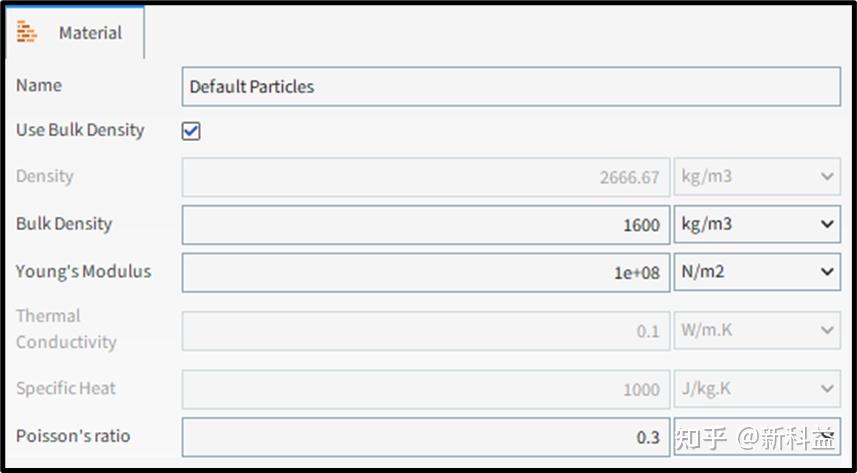Click the Poisson's ratio label
The height and width of the screenshot is (473, 857).
[x=73, y=436]
